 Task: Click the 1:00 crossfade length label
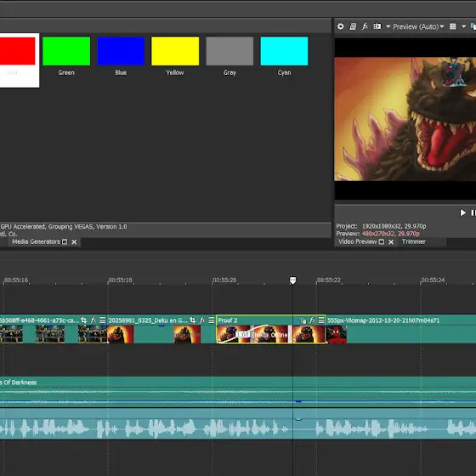point(242,334)
